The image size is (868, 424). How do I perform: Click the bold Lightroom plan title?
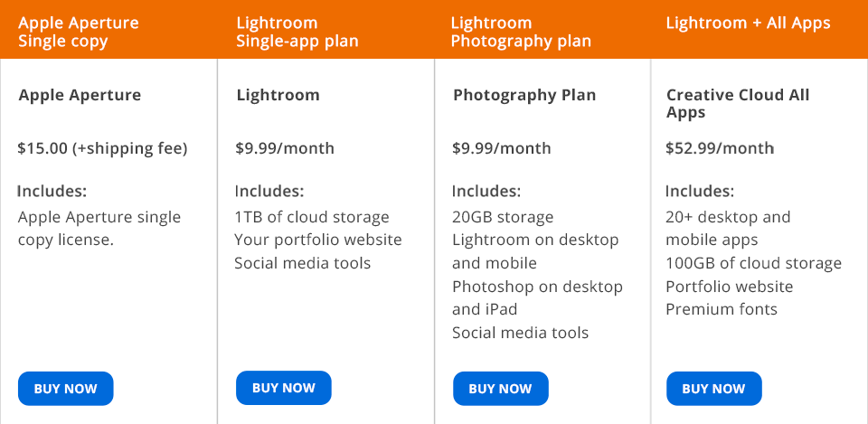tap(278, 95)
